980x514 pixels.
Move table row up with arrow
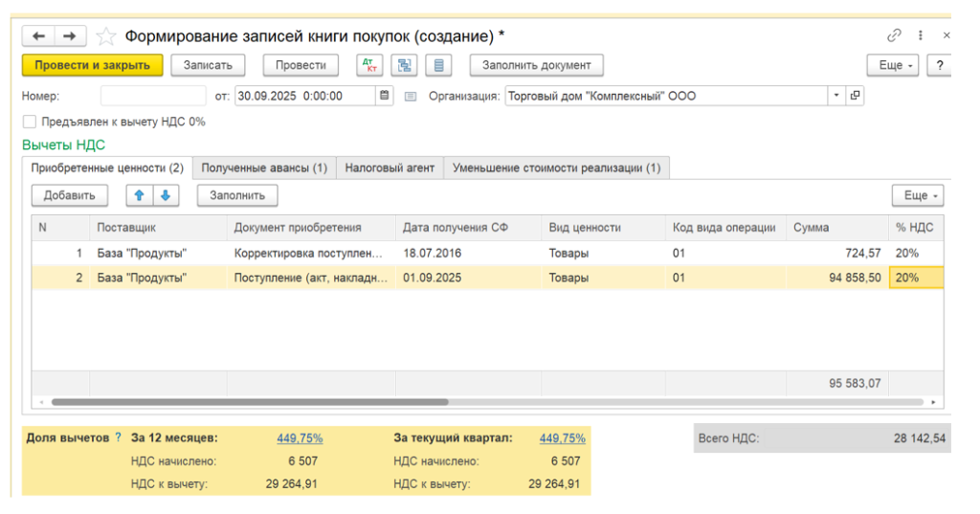point(139,195)
